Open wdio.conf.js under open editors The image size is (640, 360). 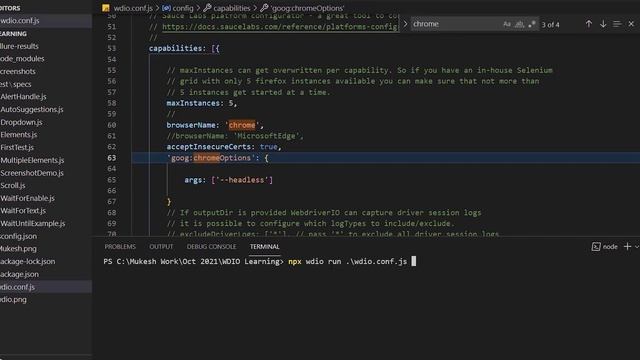tap(46, 20)
